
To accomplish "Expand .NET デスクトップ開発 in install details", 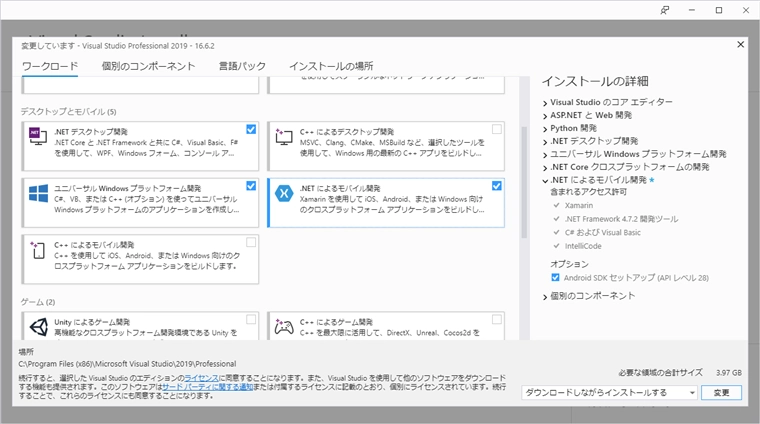I will coord(545,141).
